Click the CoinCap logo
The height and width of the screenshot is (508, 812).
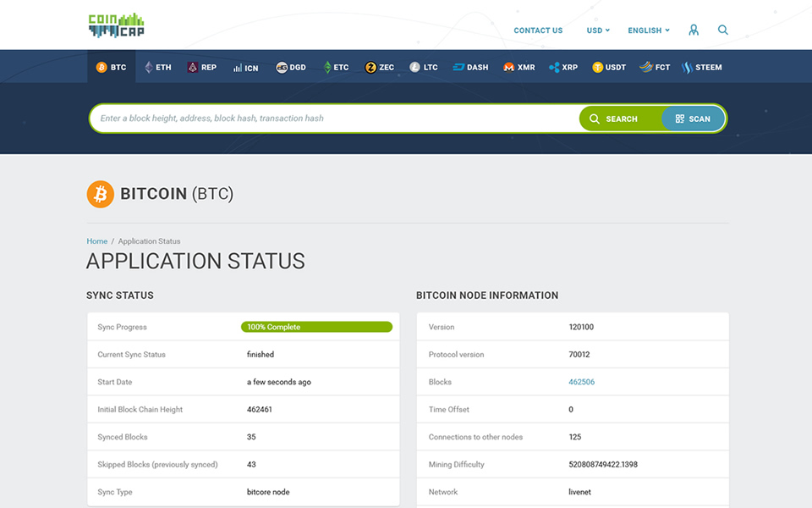116,25
